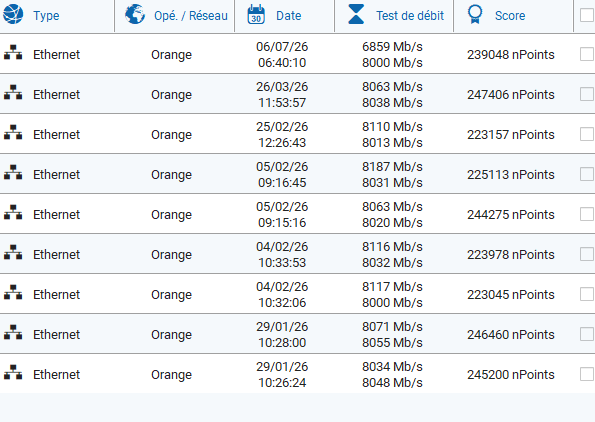Click the Ethernet network icon of the 26/03/26 row
Image resolution: width=595 pixels, height=422 pixels.
pos(13,93)
